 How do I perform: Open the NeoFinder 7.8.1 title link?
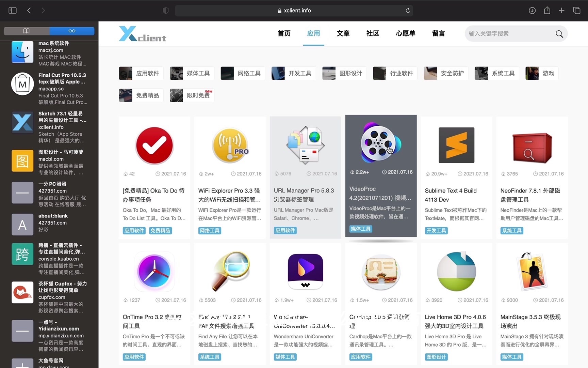tap(530, 195)
